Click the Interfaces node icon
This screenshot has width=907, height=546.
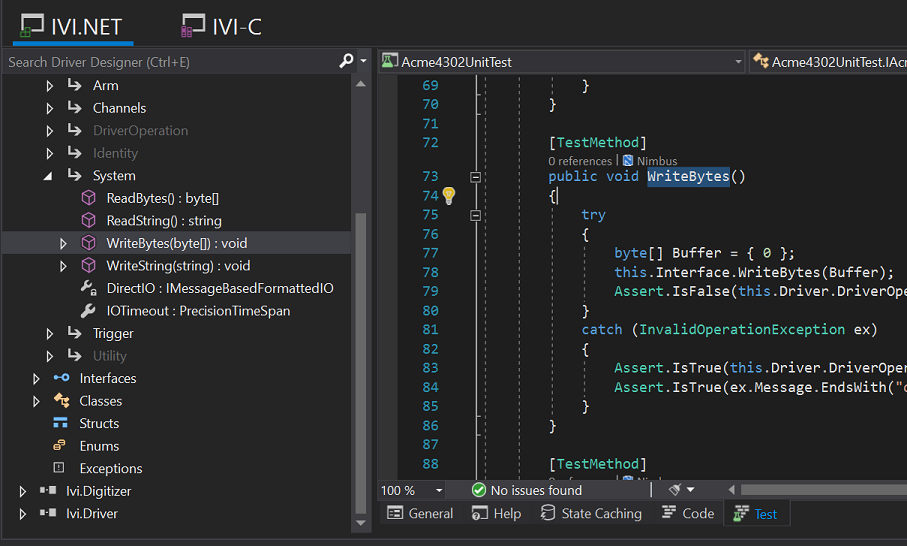tap(61, 378)
